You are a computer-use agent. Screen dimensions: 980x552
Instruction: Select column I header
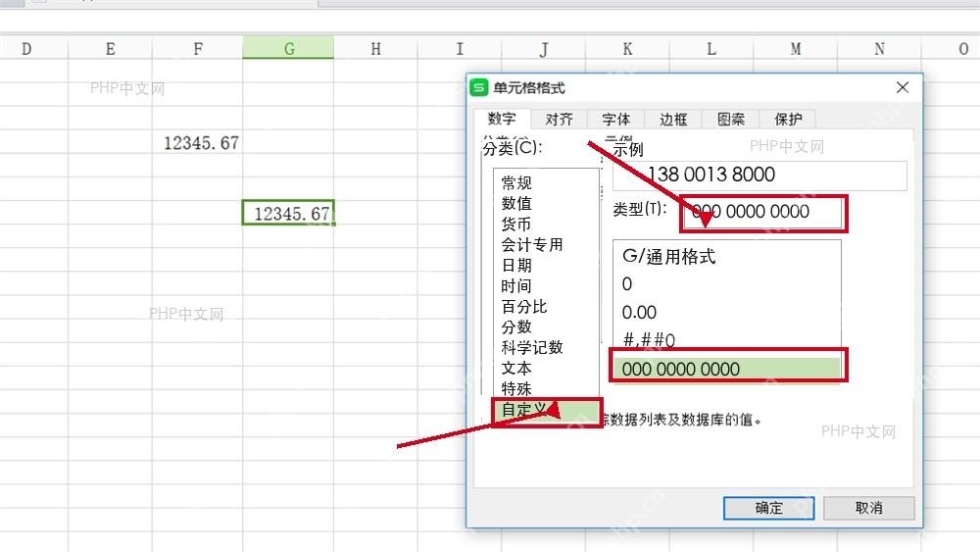(460, 49)
